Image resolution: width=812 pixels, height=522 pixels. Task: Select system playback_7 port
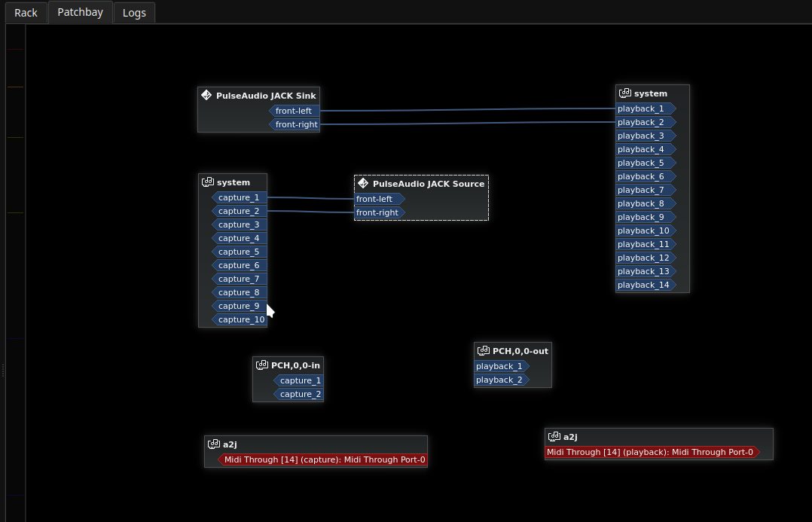(x=646, y=190)
